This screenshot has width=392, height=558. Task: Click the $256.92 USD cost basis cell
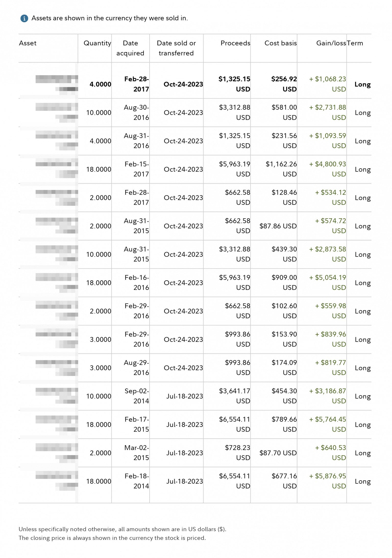[x=284, y=84]
